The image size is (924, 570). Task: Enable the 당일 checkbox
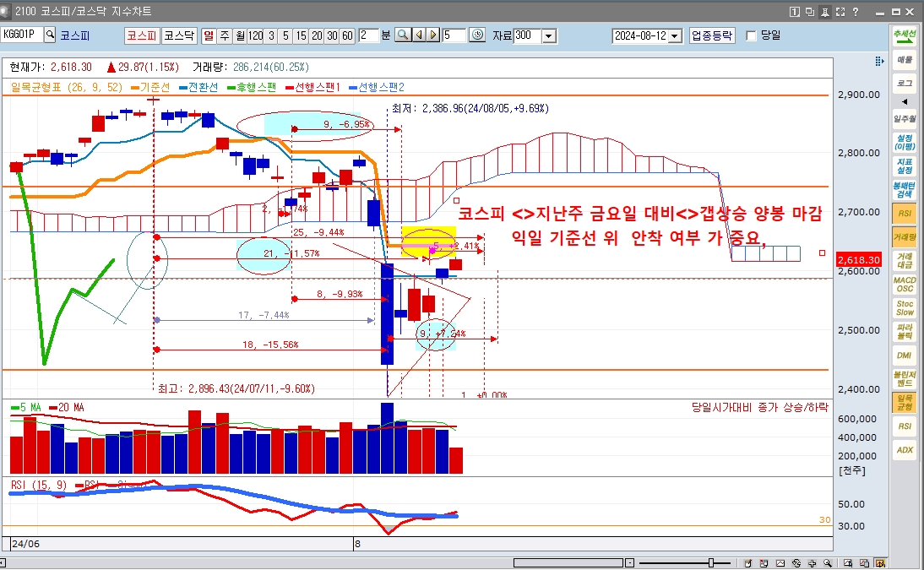pyautogui.click(x=752, y=35)
